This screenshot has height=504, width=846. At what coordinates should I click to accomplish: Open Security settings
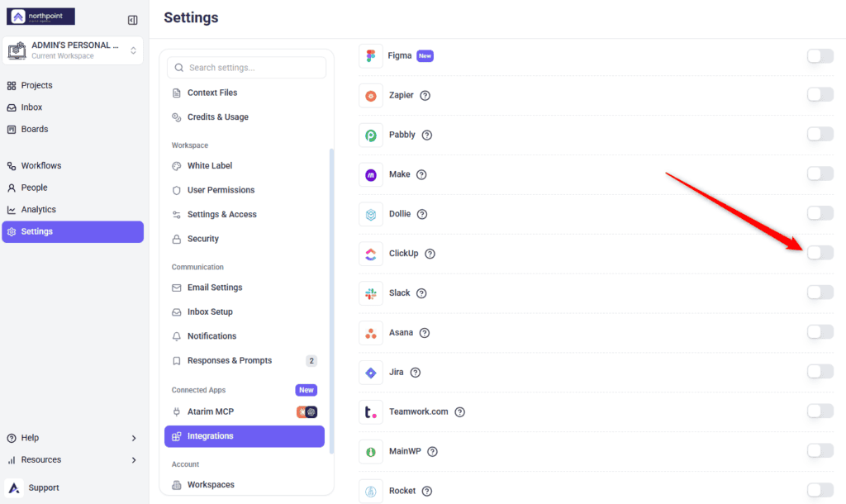(x=245, y=239)
